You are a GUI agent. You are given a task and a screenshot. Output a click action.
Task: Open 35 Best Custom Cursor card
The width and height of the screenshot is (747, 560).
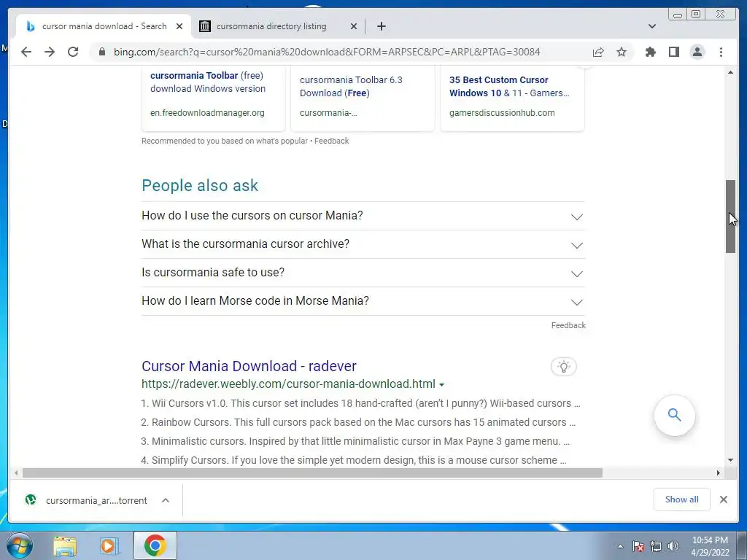pyautogui.click(x=512, y=98)
